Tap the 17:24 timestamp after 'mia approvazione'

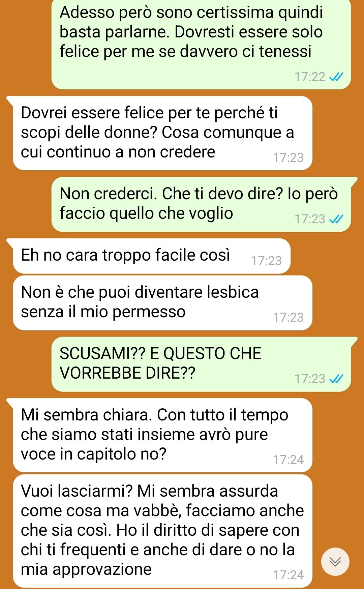[x=288, y=575]
